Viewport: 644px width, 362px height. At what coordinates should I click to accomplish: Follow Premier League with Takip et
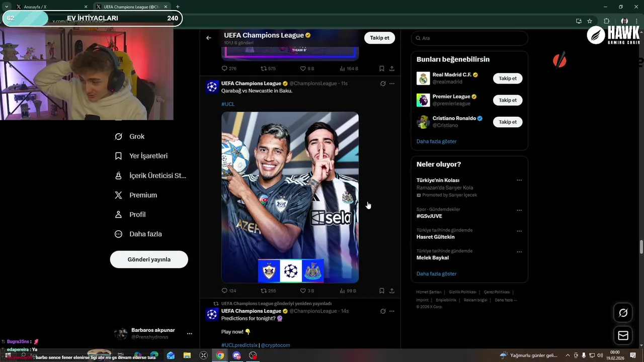point(508,100)
